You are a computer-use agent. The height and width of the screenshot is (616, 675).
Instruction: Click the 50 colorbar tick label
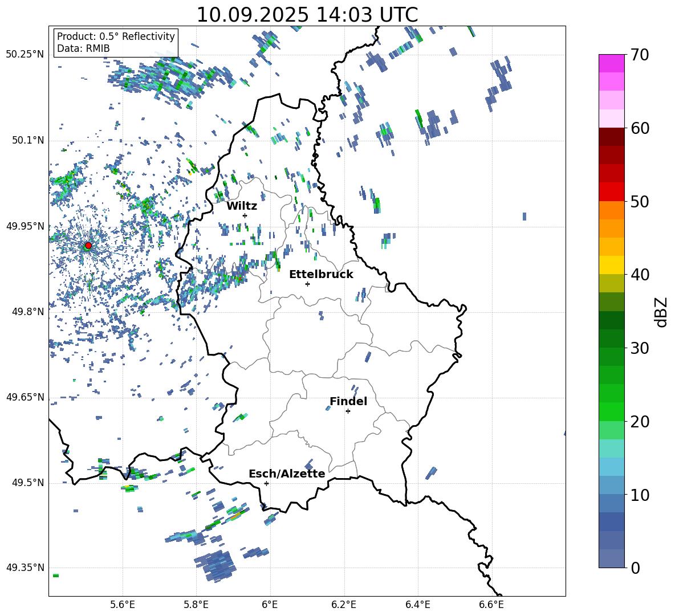pyautogui.click(x=640, y=202)
